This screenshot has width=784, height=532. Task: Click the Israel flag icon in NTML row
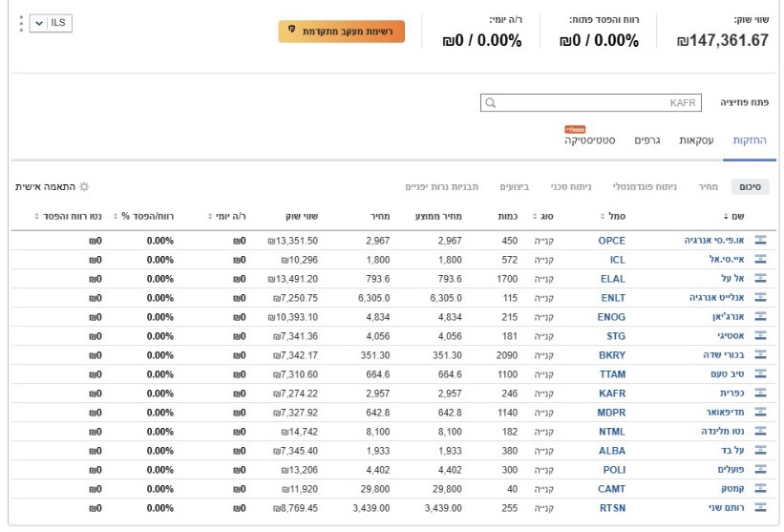[760, 432]
